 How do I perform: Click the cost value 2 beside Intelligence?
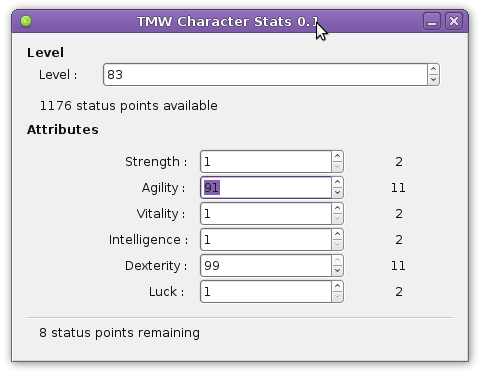point(399,240)
